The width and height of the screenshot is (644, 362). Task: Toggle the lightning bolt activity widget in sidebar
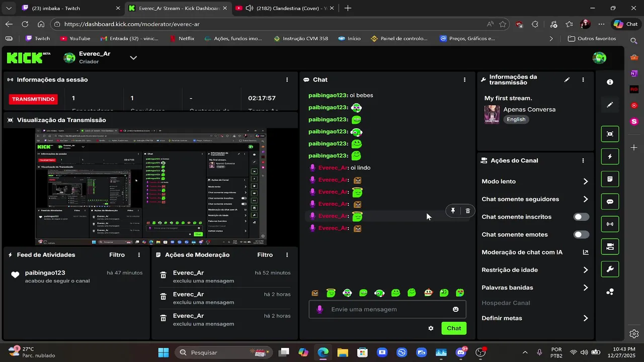point(610,156)
